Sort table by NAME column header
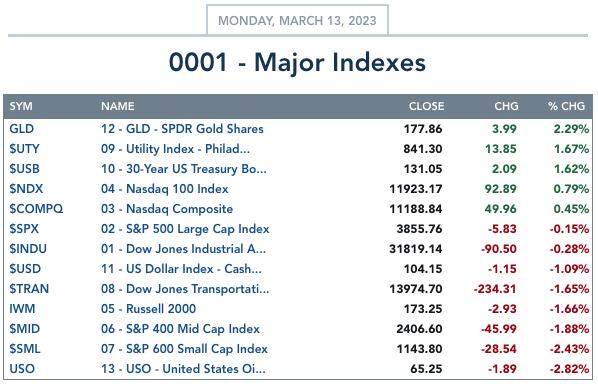 point(117,106)
